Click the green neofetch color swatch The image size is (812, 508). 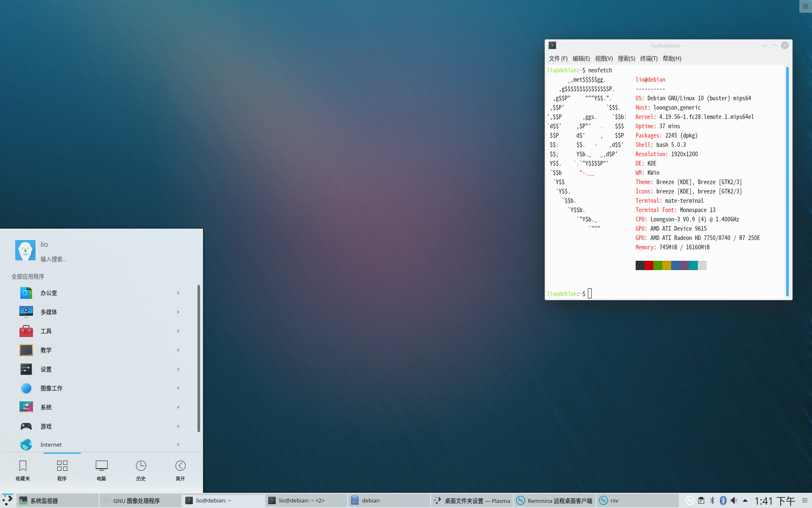658,265
